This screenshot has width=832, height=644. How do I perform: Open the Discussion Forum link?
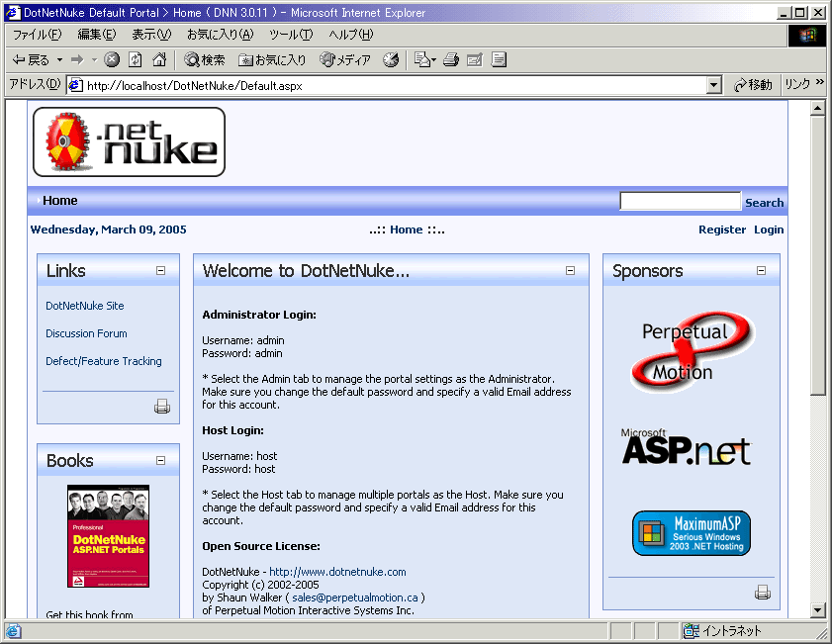86,333
